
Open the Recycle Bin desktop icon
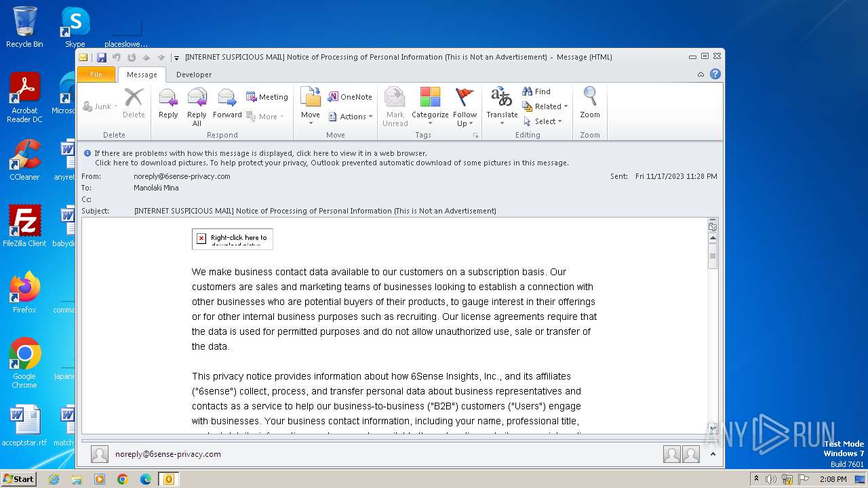click(24, 27)
